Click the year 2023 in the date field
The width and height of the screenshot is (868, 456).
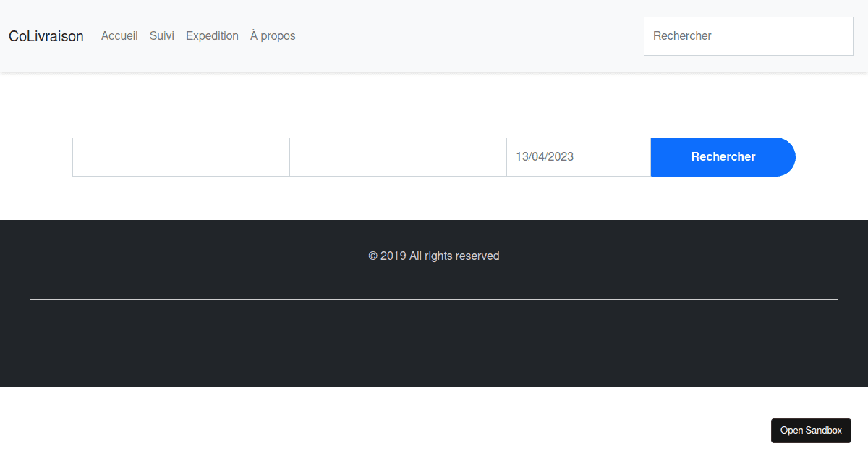pyautogui.click(x=561, y=157)
